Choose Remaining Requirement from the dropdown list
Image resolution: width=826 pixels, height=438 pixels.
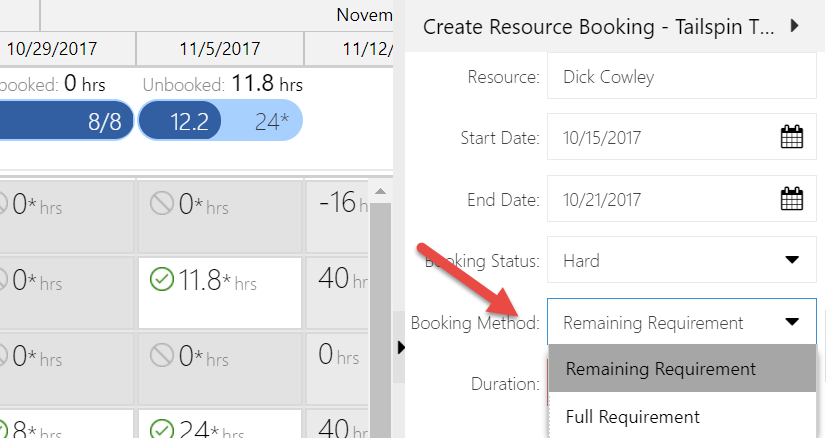(660, 369)
